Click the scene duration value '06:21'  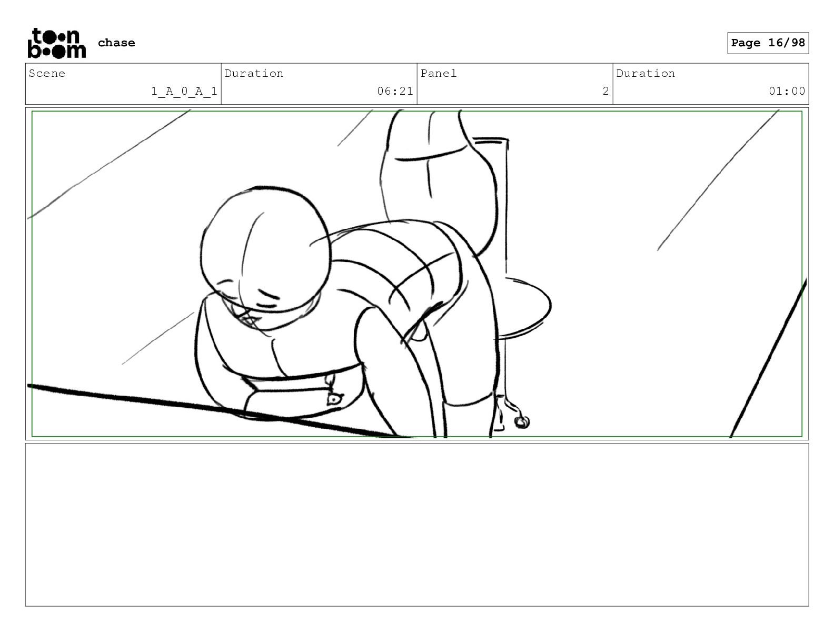click(x=395, y=91)
